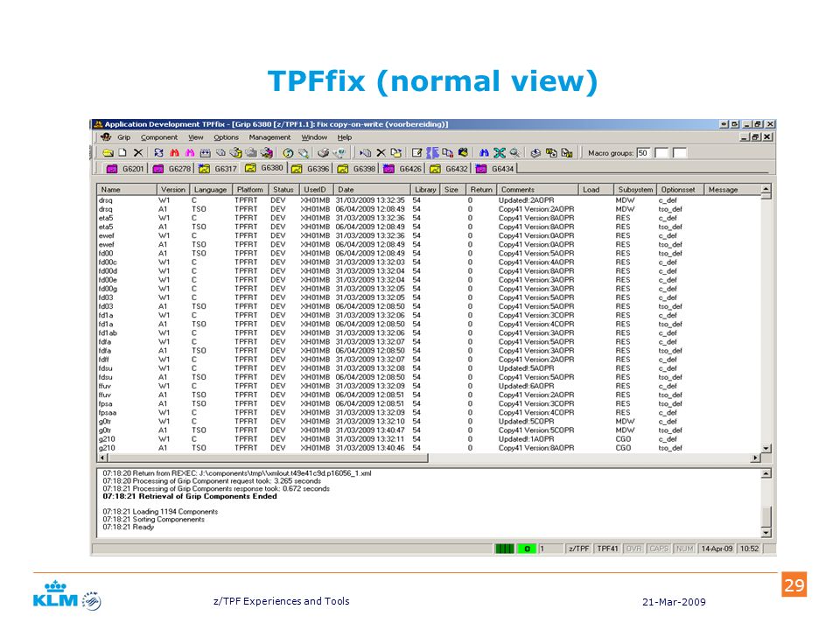Click the printer icon in the toolbar

323,153
